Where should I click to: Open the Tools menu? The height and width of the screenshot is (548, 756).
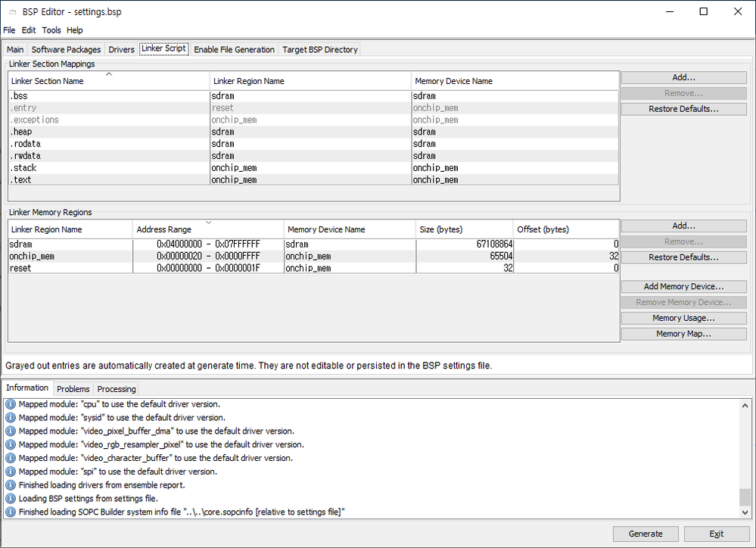click(x=51, y=30)
